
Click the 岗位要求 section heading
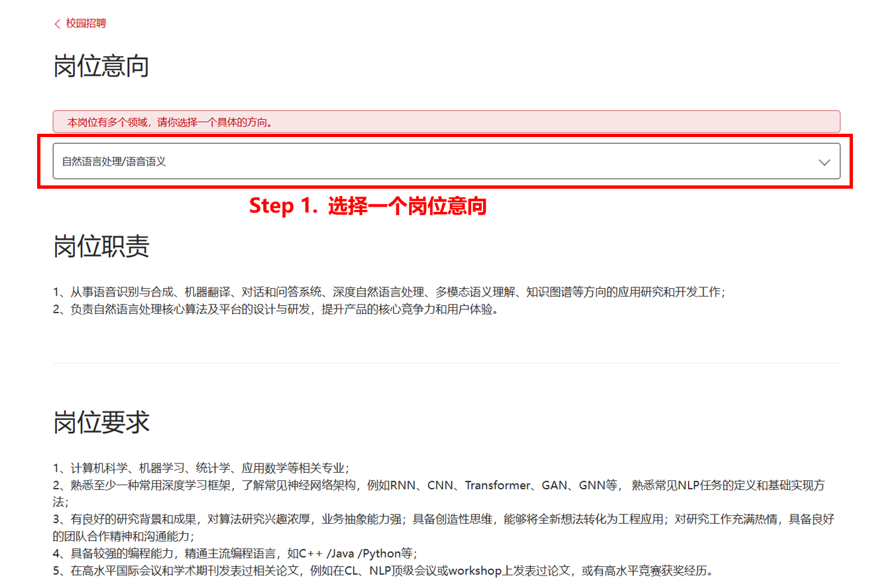(101, 422)
